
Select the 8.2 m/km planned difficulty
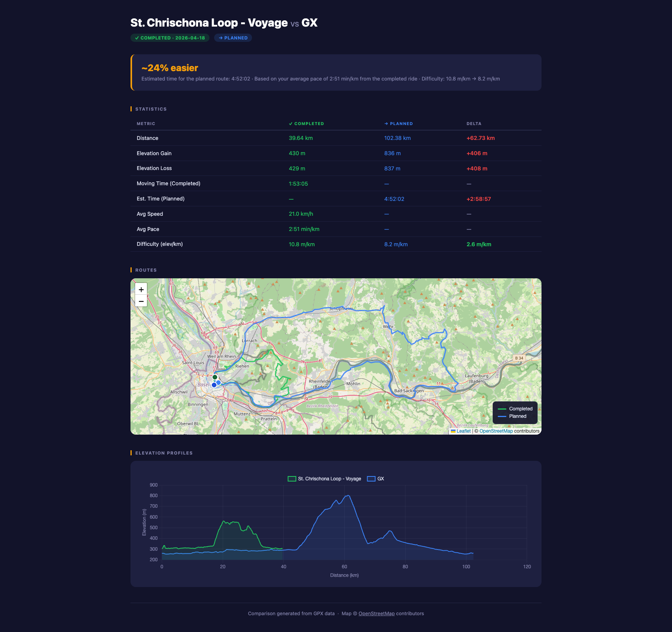396,244
